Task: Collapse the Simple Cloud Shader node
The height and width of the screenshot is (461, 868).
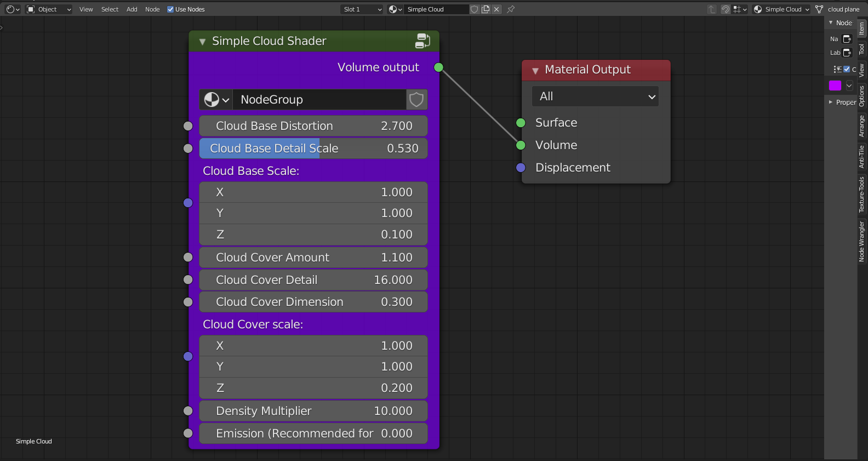Action: pos(202,42)
